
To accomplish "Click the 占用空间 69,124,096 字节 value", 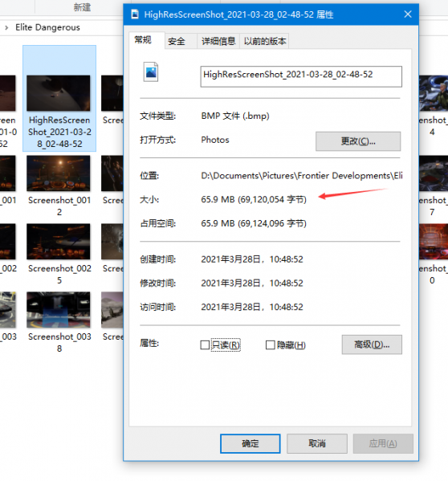I will pos(254,223).
